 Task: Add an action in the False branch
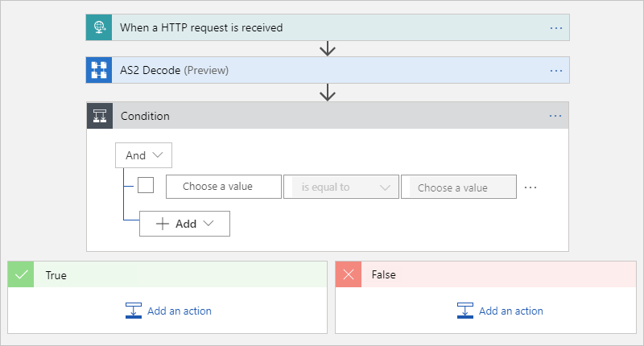500,311
